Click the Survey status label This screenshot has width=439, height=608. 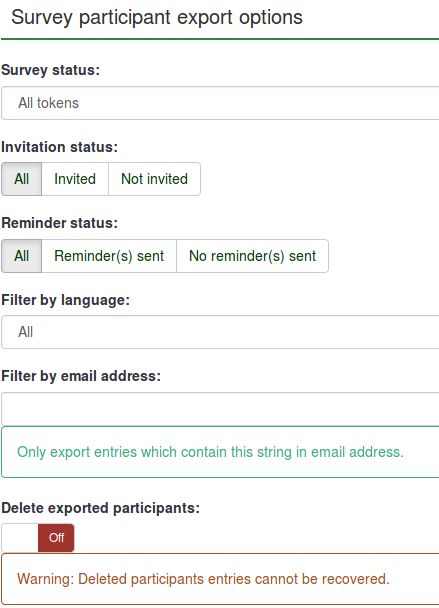pyautogui.click(x=50, y=70)
